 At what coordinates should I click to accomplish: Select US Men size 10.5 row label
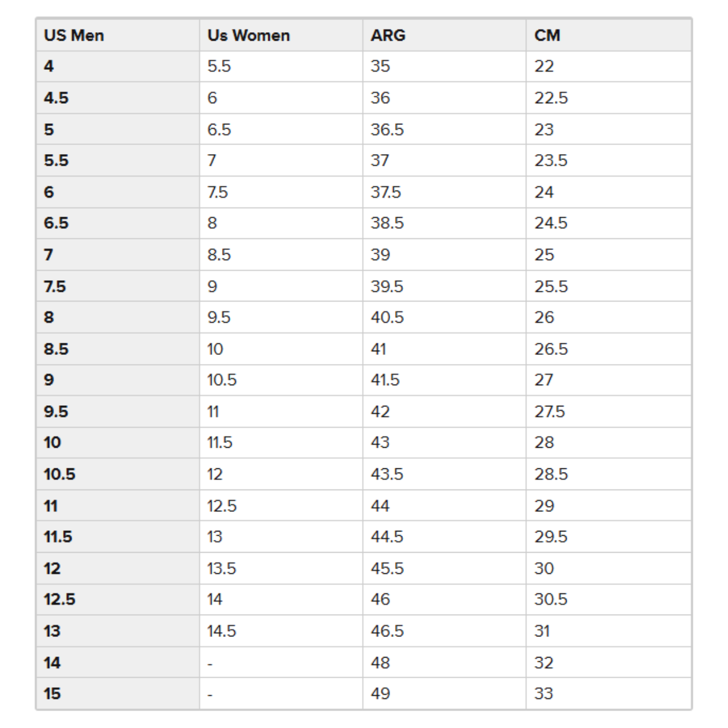[x=118, y=474]
